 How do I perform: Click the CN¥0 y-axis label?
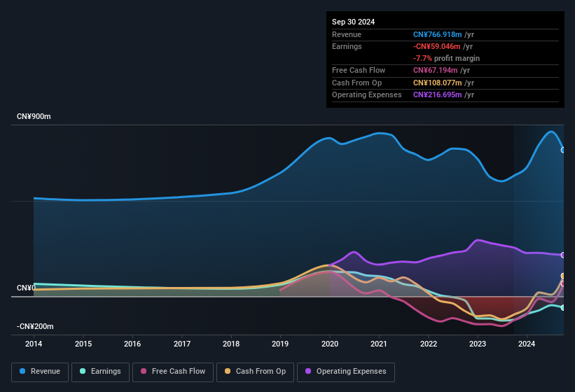(x=27, y=288)
